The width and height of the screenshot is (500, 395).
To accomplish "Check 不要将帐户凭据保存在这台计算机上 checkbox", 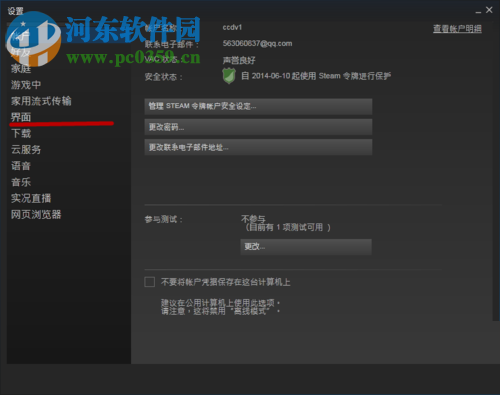I will (150, 282).
